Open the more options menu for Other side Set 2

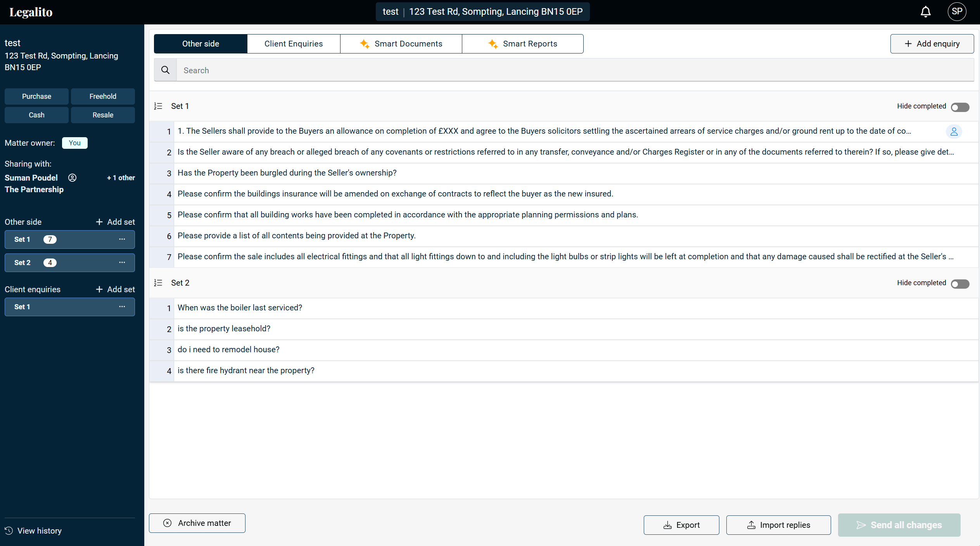tap(122, 263)
